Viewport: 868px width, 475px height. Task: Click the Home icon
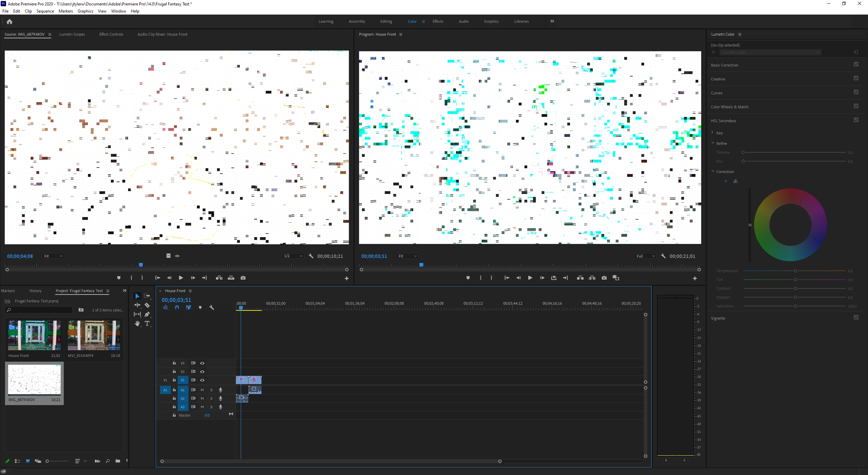(9, 21)
